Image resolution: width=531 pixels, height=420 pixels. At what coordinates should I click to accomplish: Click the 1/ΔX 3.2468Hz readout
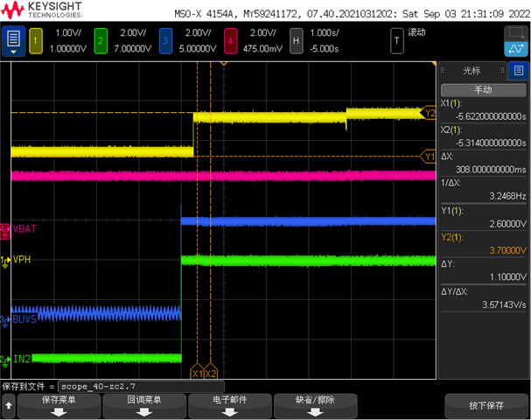(x=507, y=196)
